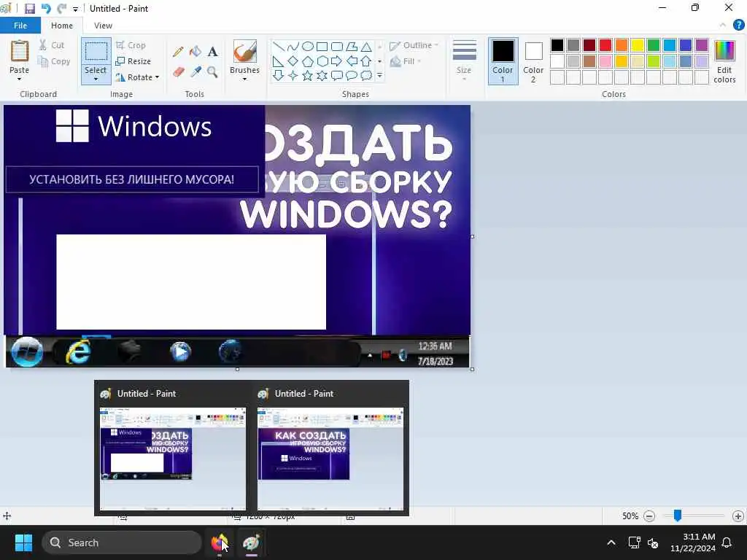
Task: Click the zoom out minus button
Action: tap(649, 516)
